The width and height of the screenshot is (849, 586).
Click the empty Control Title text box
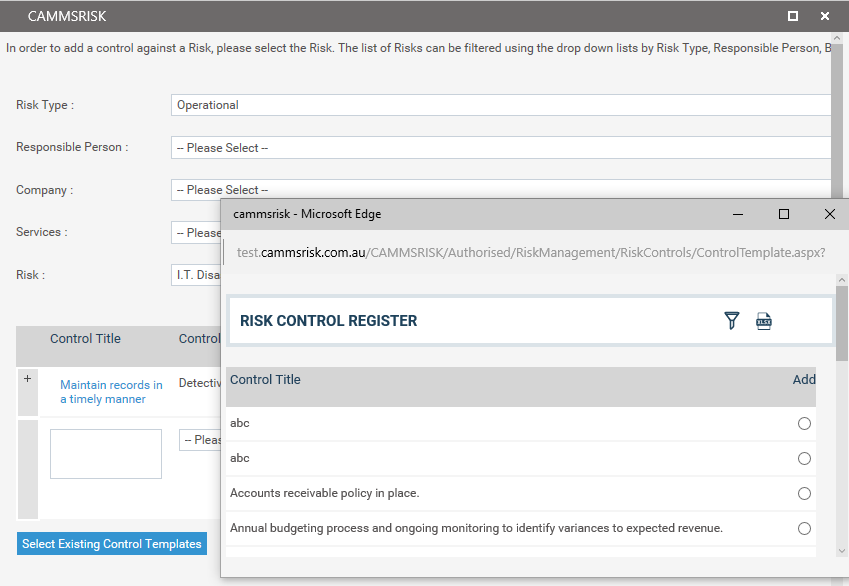coord(106,454)
